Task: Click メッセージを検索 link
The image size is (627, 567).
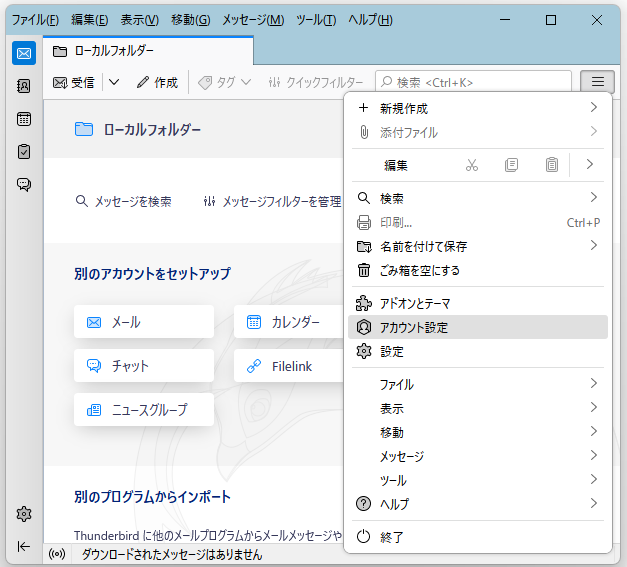Action: [124, 201]
